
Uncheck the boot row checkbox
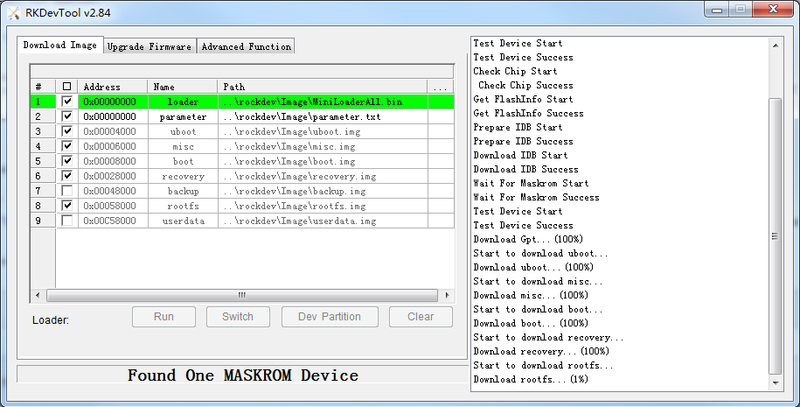point(67,161)
